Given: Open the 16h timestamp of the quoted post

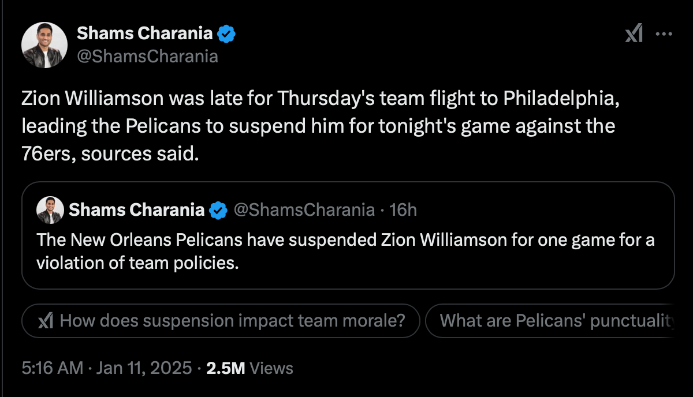Looking at the screenshot, I should [x=403, y=210].
